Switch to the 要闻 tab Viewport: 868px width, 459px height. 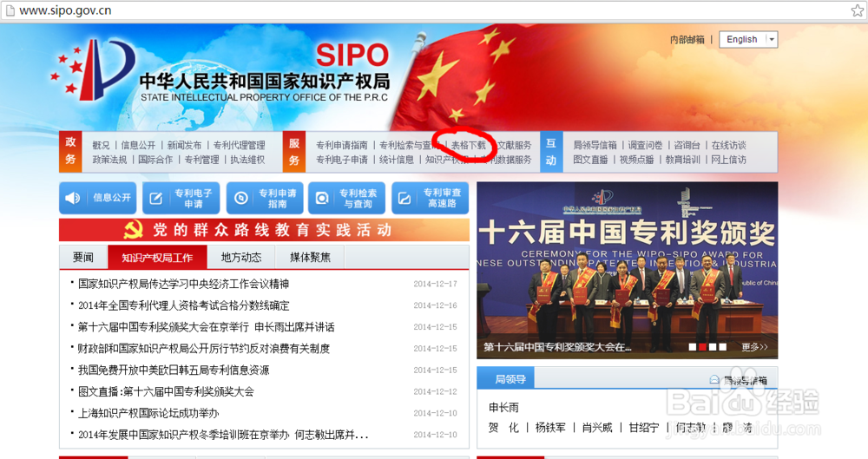(83, 257)
